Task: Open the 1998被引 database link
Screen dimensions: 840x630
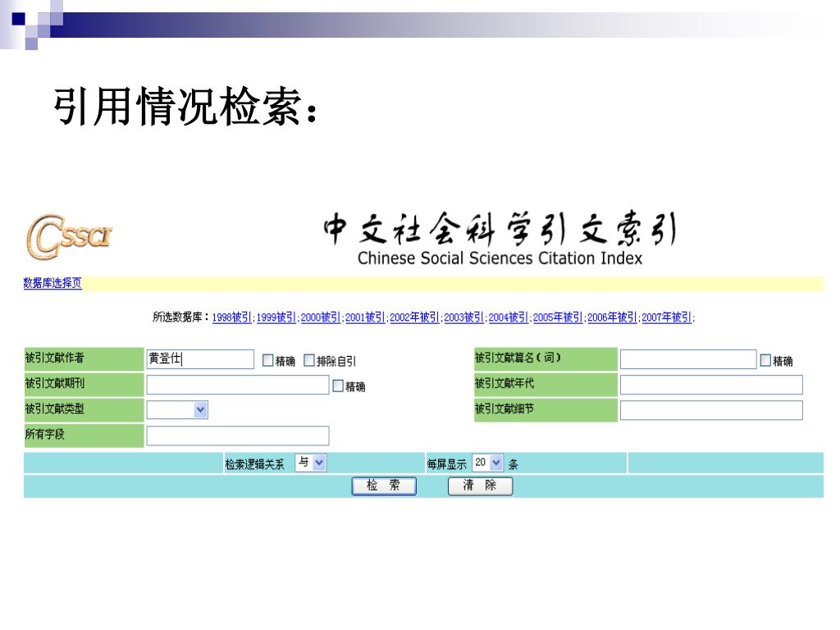Action: 231,317
